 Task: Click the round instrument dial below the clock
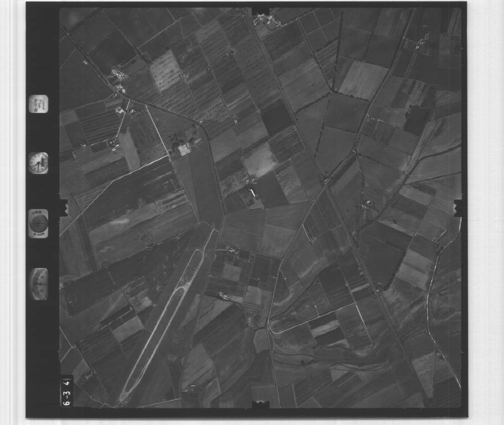coord(38,223)
